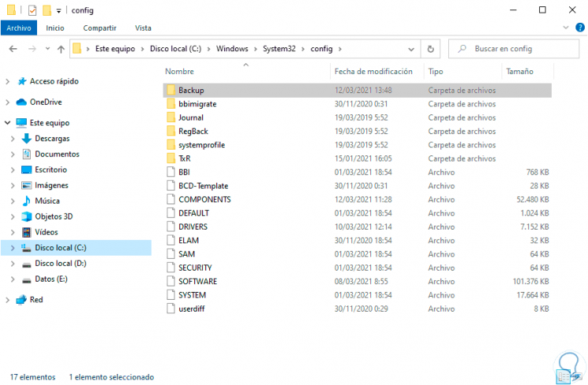The image size is (588, 385).
Task: Open the recent locations dropdown arrow
Action: click(47, 49)
